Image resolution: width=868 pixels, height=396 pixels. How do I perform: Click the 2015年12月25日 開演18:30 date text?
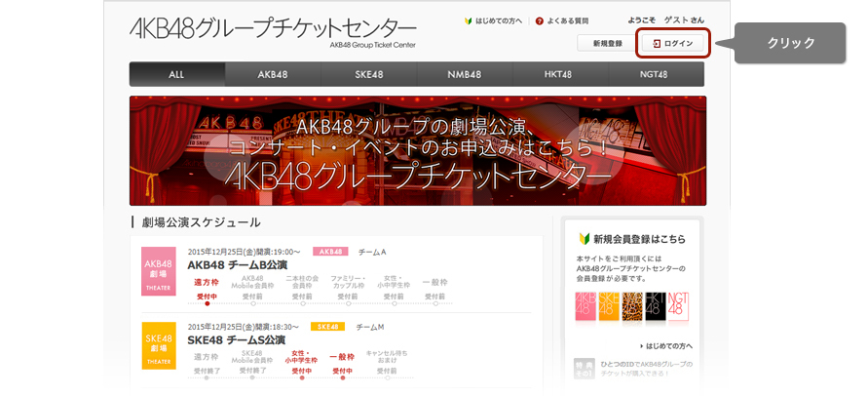pyautogui.click(x=243, y=327)
